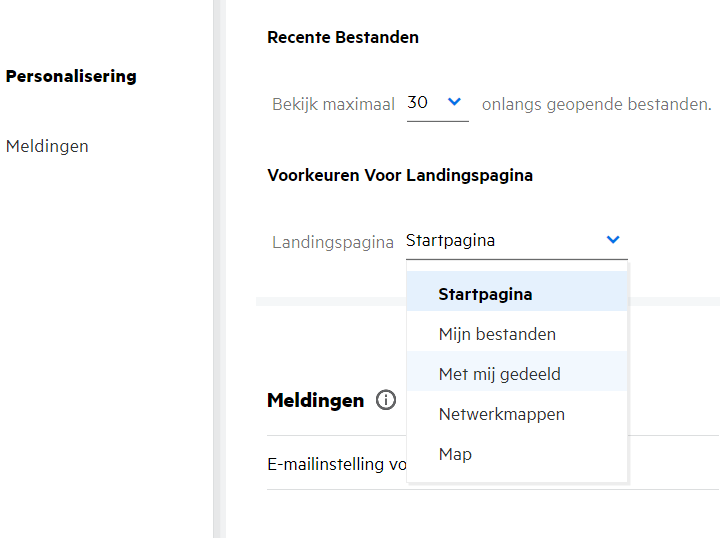This screenshot has width=720, height=538.
Task: Click the onlangs geopende bestanden text
Action: [x=596, y=104]
